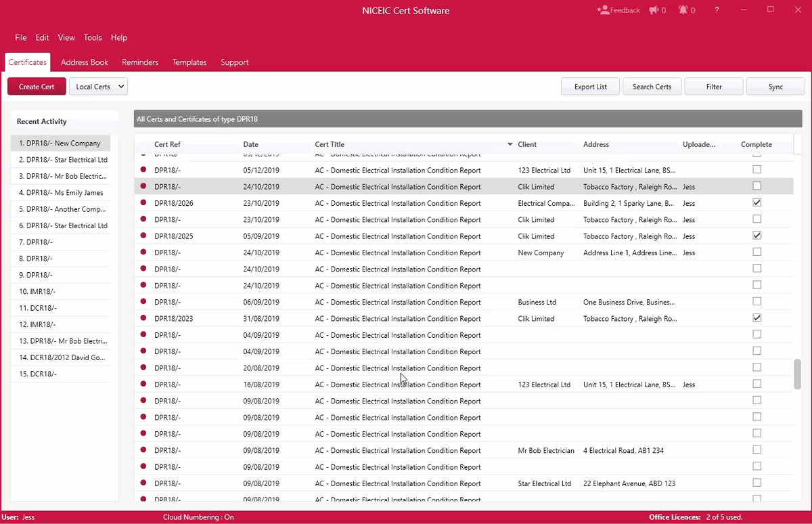Open the Tools menu
The height and width of the screenshot is (524, 812).
[x=93, y=37]
